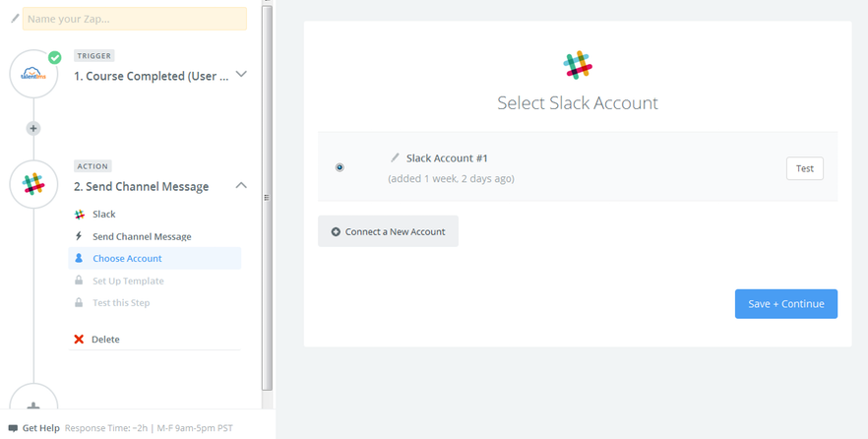Click the large Slack logo above heading

coord(578,65)
